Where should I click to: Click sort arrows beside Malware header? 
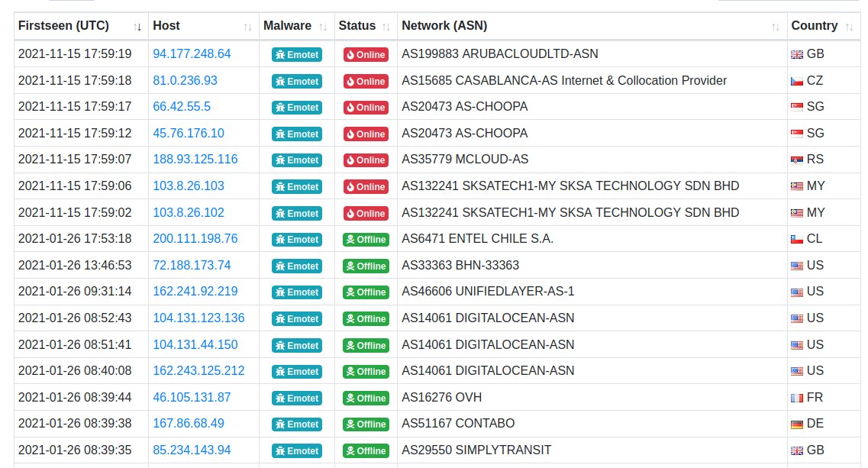pos(323,27)
